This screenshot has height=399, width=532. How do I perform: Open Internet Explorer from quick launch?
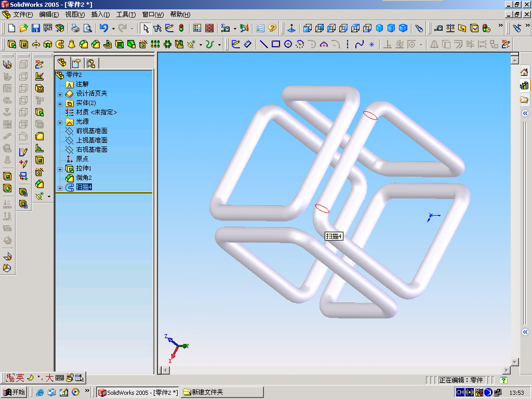coord(39,392)
